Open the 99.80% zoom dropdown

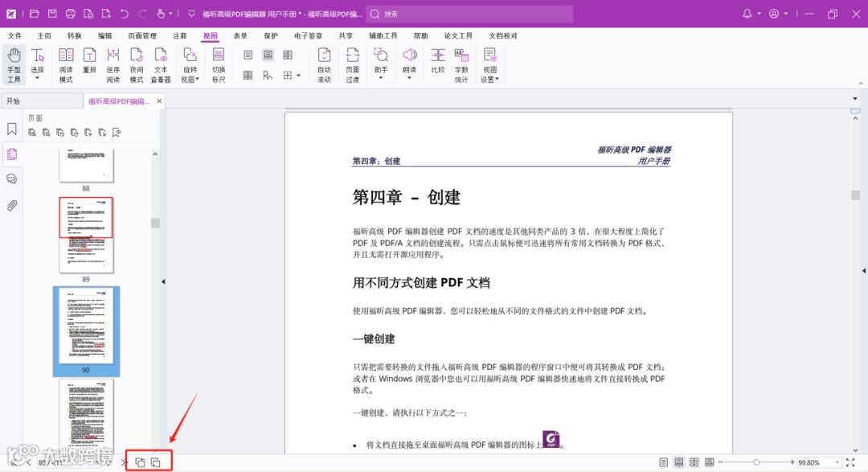837,462
